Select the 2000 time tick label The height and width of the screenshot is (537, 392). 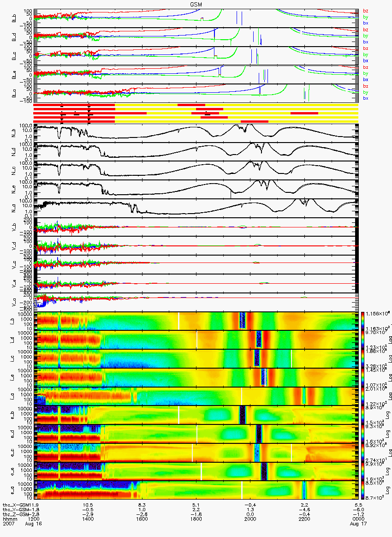[250, 519]
